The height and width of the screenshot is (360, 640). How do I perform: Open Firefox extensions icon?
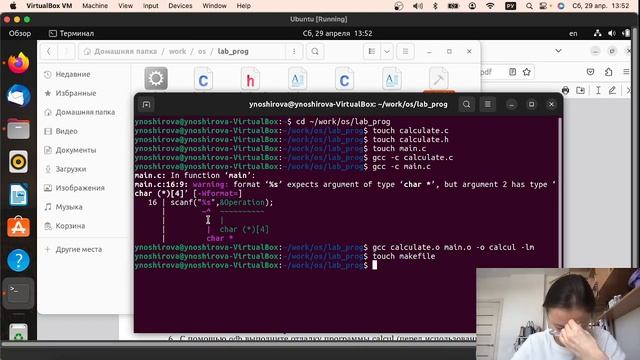(x=609, y=72)
